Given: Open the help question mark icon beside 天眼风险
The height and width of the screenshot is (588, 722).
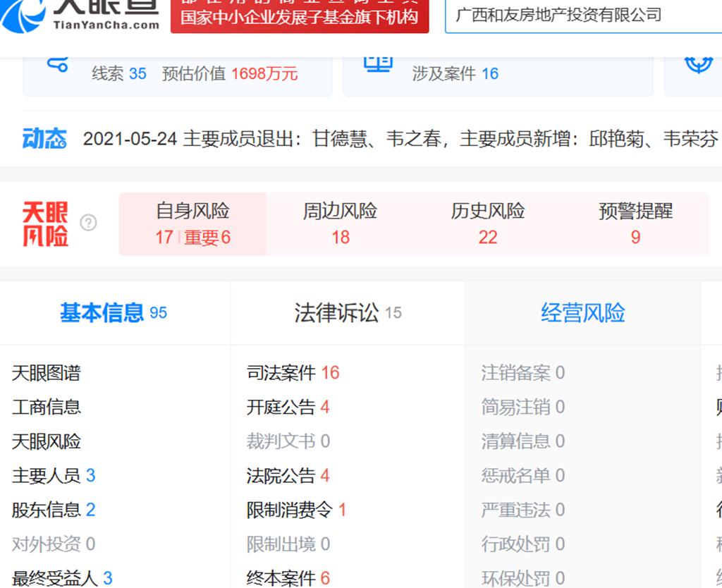Looking at the screenshot, I should point(88,223).
